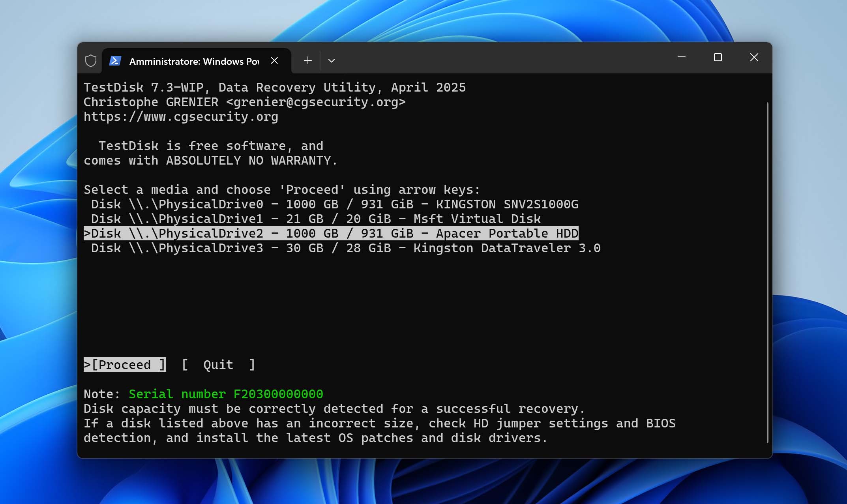Select PhysicalDrive3 Kingston DataTraveler 3.0 row
Viewport: 847px width, 504px height.
pos(346,248)
